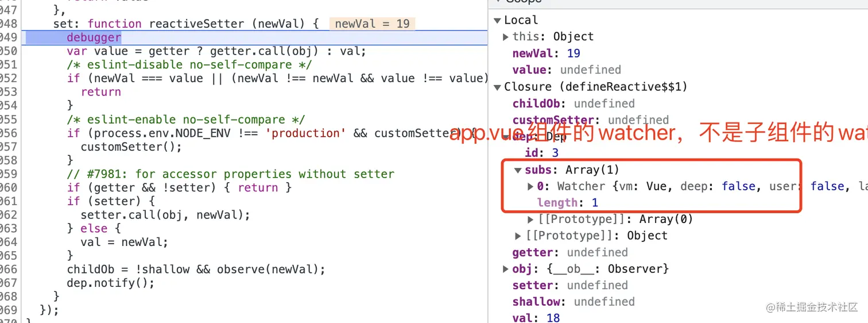Expand '[[Prototype]]: Array(0)' node
The image size is (868, 323).
[x=530, y=220]
